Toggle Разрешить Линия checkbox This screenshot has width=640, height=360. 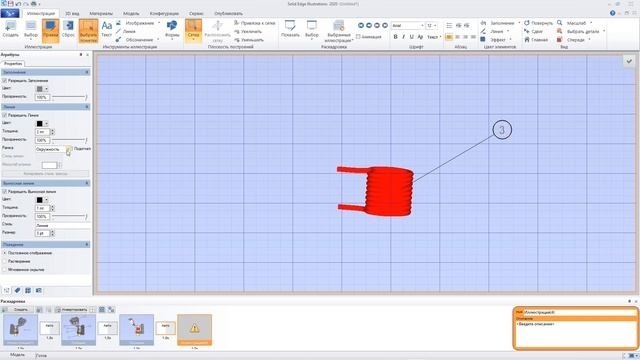pos(4,116)
